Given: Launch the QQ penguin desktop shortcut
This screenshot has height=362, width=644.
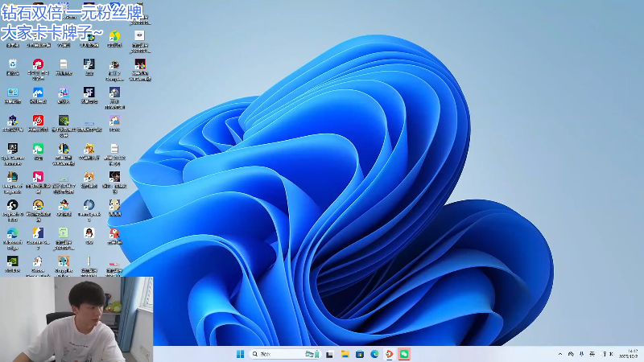Looking at the screenshot, I should [x=89, y=233].
